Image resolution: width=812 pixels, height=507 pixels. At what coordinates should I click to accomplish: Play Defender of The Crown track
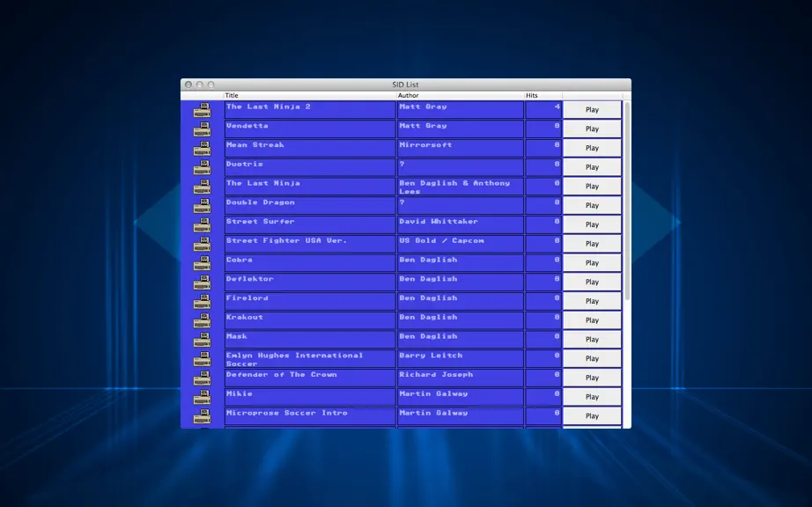(x=592, y=378)
